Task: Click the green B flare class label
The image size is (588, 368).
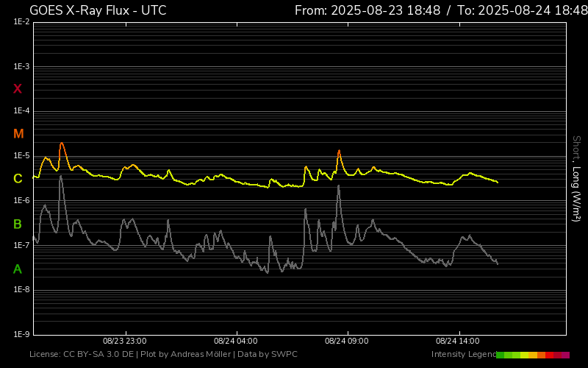Action: pyautogui.click(x=18, y=224)
